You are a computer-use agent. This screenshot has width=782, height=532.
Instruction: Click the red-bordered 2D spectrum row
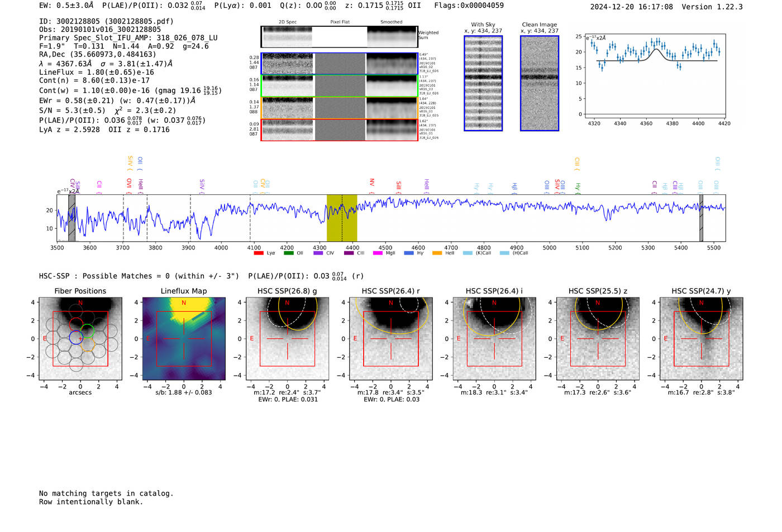click(339, 130)
